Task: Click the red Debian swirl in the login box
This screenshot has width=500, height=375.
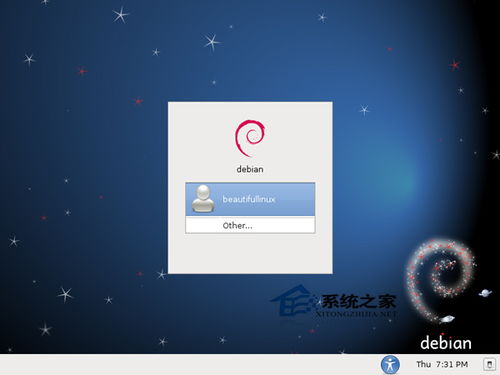Action: coord(250,138)
